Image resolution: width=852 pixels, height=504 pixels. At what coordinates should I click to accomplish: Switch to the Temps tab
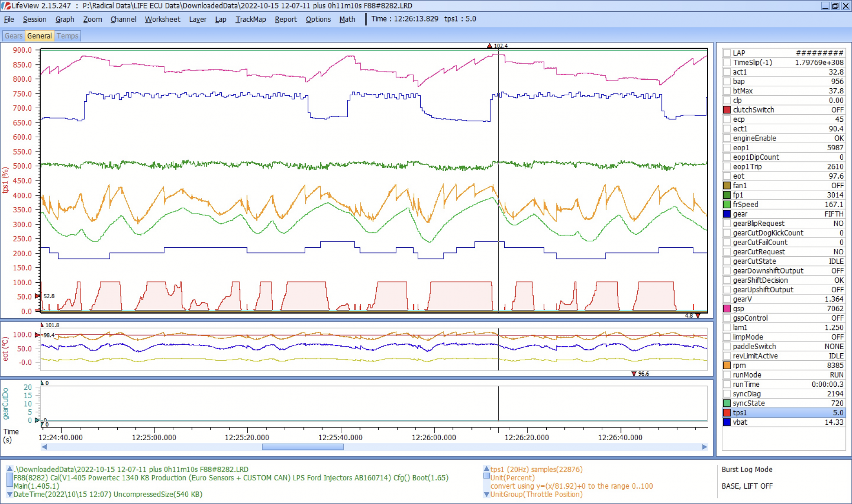(68, 36)
